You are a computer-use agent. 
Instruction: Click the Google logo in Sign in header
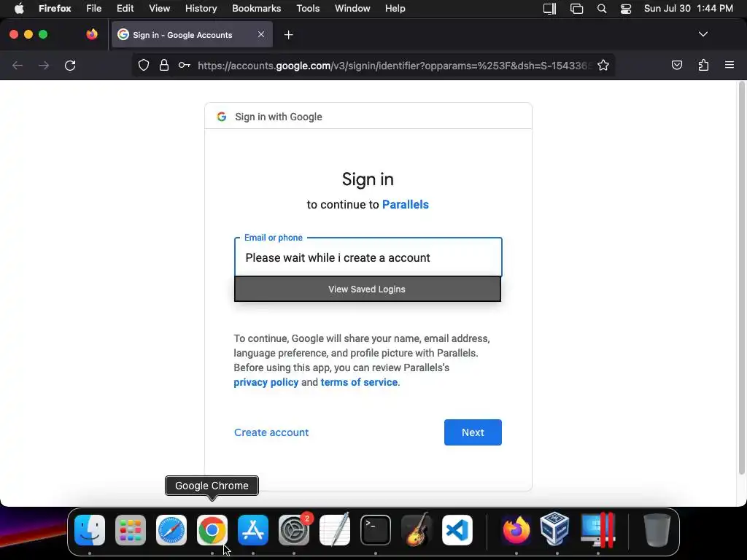pos(222,117)
